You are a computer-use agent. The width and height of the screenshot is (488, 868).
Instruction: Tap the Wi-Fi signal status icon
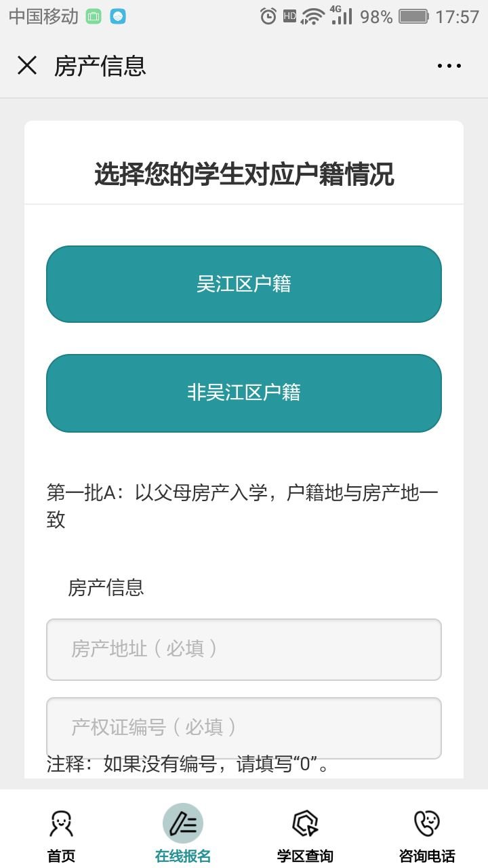click(313, 16)
